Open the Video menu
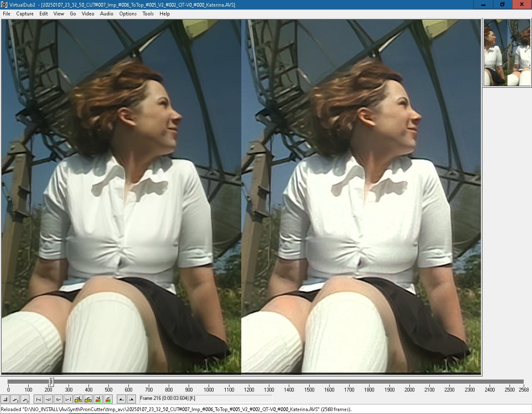Viewport: 532px width, 414px height. 88,14
